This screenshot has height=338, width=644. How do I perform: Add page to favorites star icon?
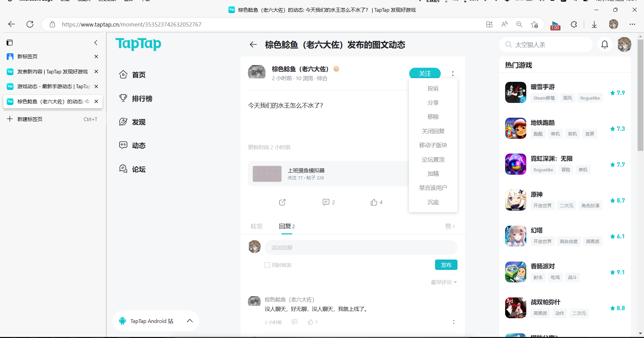point(534,24)
